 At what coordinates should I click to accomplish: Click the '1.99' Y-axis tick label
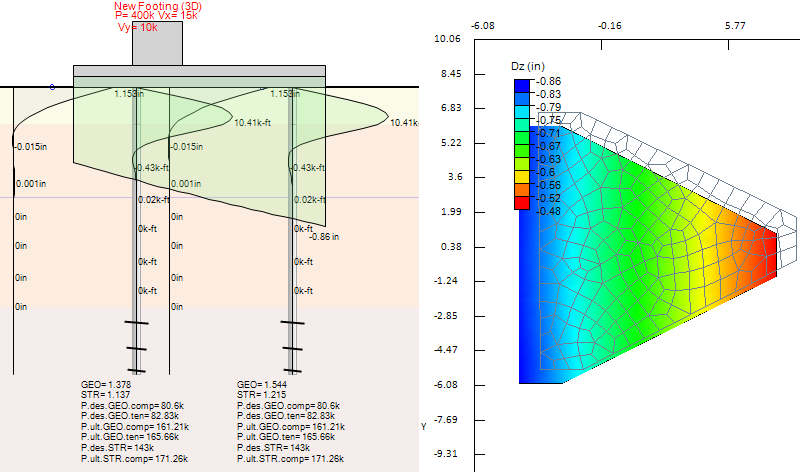451,212
